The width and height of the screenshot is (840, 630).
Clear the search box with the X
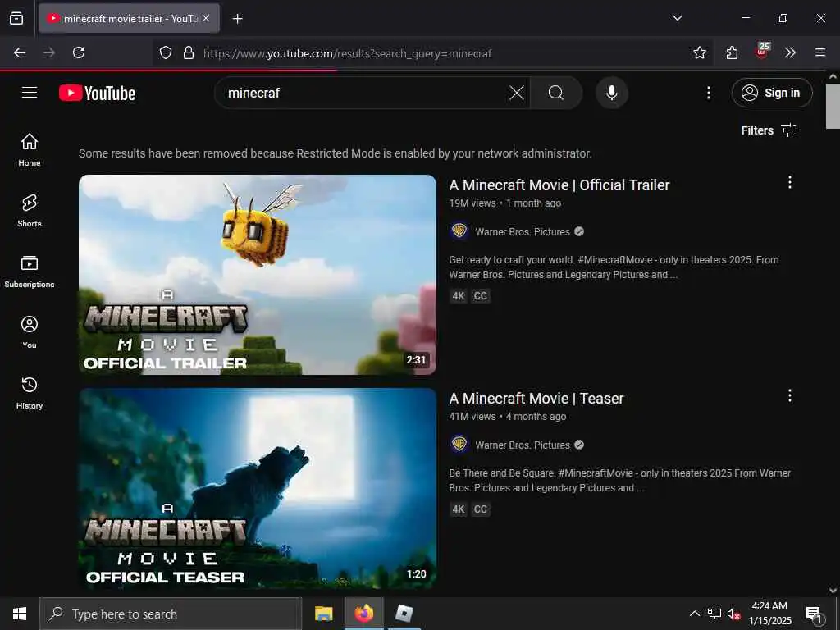[517, 93]
